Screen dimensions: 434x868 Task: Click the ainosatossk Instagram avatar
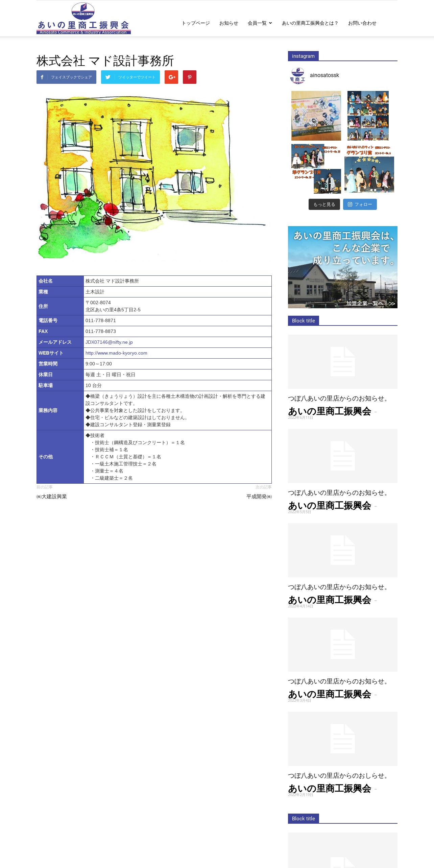[x=297, y=75]
